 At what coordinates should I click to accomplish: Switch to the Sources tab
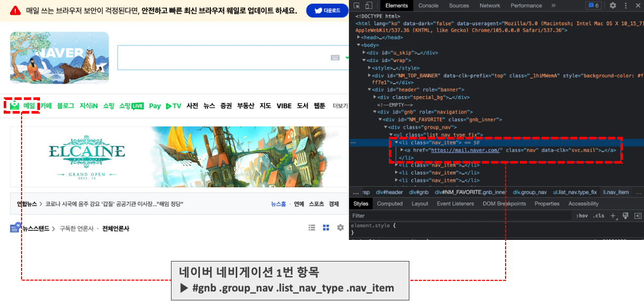click(459, 6)
